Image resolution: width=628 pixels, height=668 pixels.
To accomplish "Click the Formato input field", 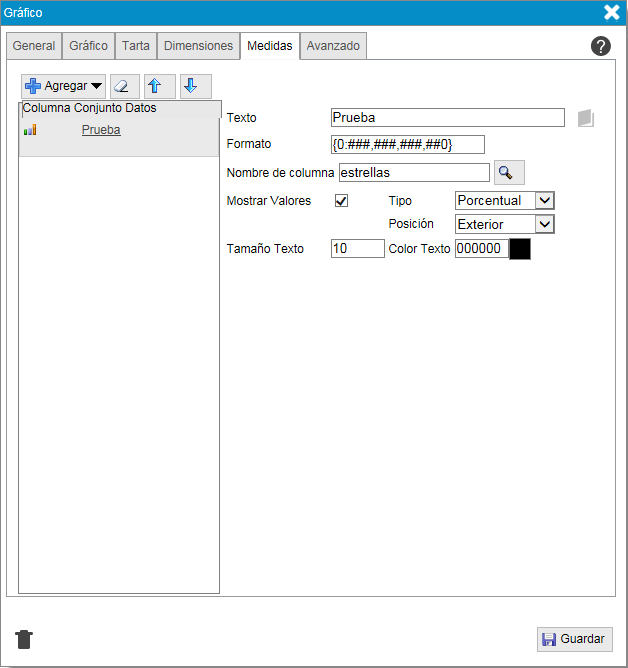I will point(407,145).
